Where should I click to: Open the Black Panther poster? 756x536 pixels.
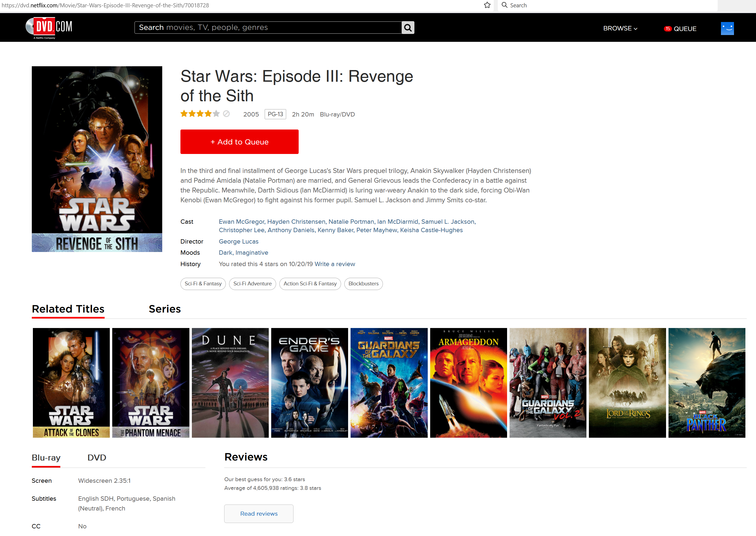point(707,383)
